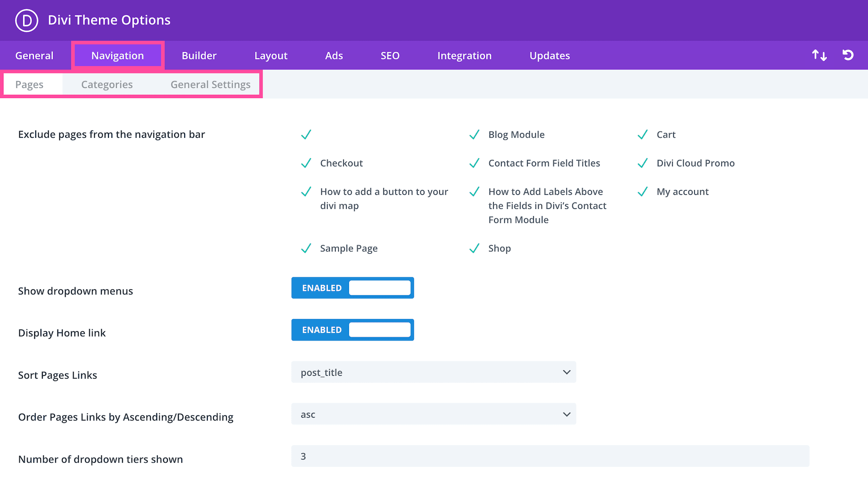Select the Categories sub-tab
The width and height of the screenshot is (868, 490).
click(107, 85)
